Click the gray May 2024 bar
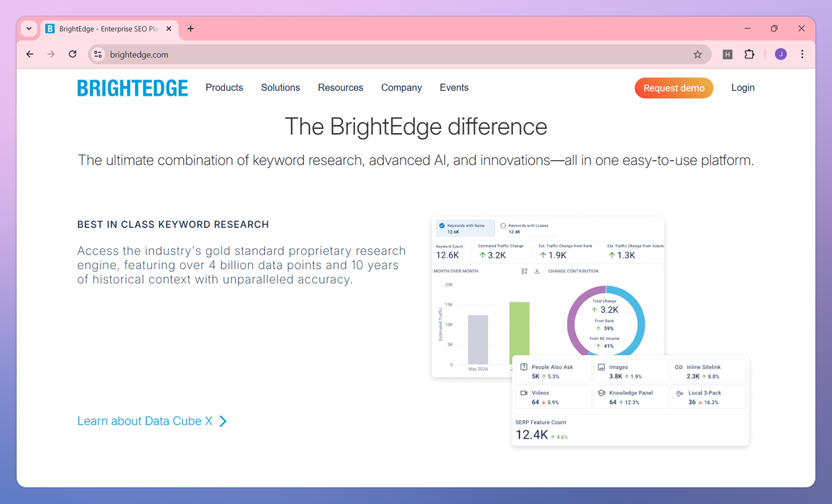The height and width of the screenshot is (504, 832). pyautogui.click(x=478, y=340)
